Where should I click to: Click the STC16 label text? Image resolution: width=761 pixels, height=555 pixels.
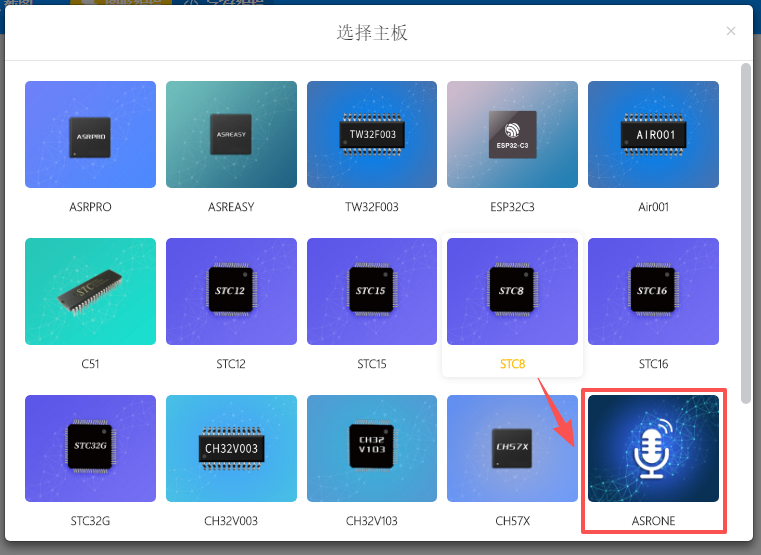pyautogui.click(x=653, y=364)
